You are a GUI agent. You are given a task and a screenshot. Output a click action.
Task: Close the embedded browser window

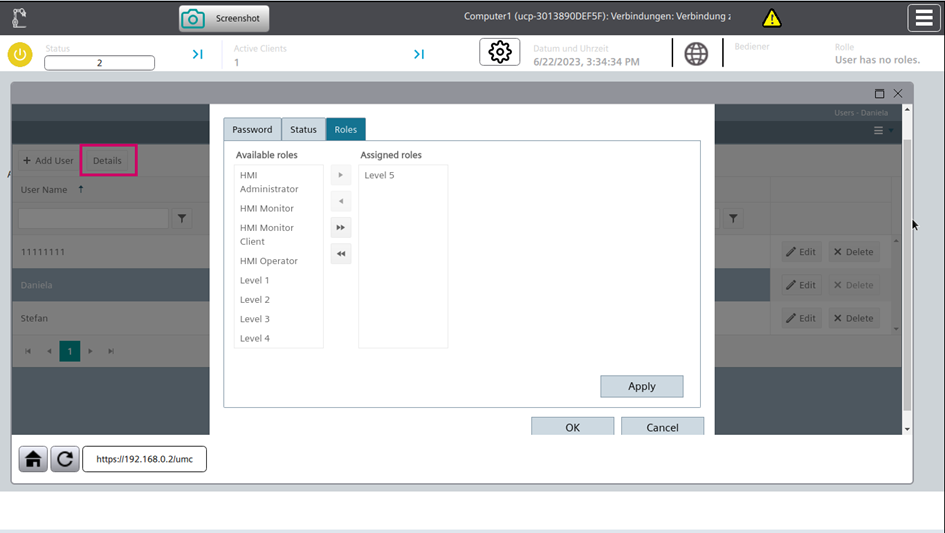point(898,93)
